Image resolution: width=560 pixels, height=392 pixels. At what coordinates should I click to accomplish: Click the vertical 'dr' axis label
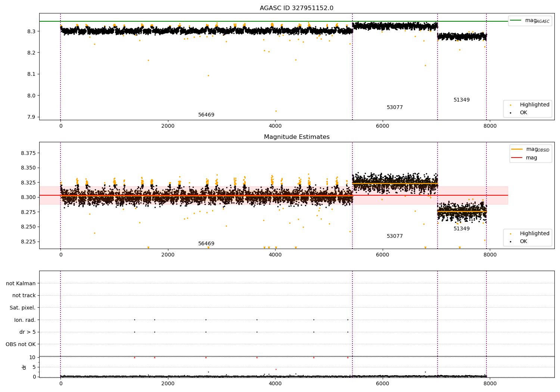coord(24,367)
